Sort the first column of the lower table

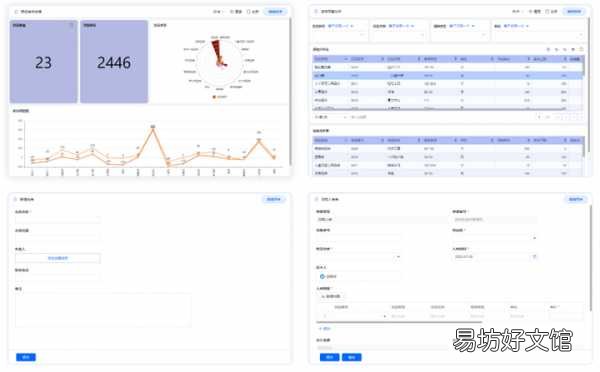346,140
